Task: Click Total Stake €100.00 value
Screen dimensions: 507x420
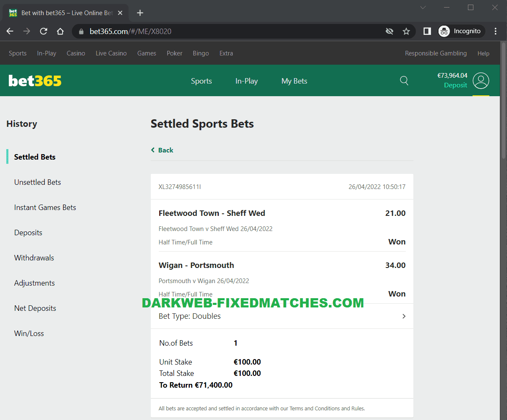Action: click(247, 373)
